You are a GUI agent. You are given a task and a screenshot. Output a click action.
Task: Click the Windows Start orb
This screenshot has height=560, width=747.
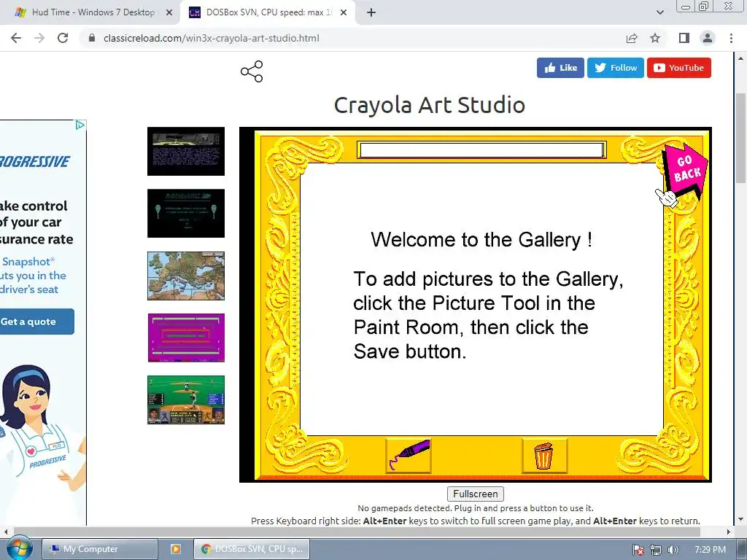[x=19, y=548]
